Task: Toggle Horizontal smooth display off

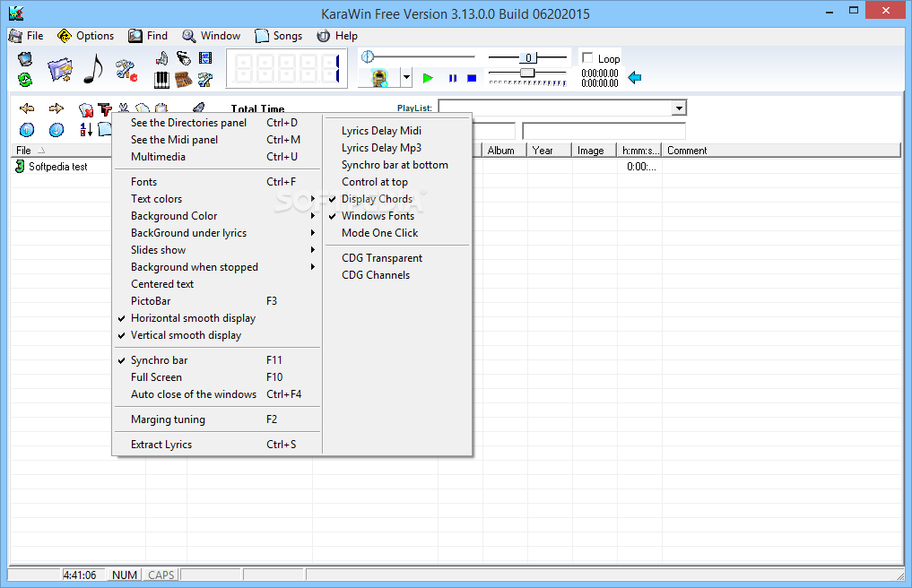Action: [193, 318]
